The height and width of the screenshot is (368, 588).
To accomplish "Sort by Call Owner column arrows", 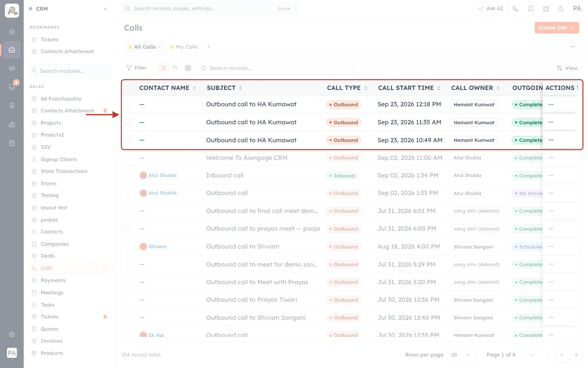I will tap(498, 88).
